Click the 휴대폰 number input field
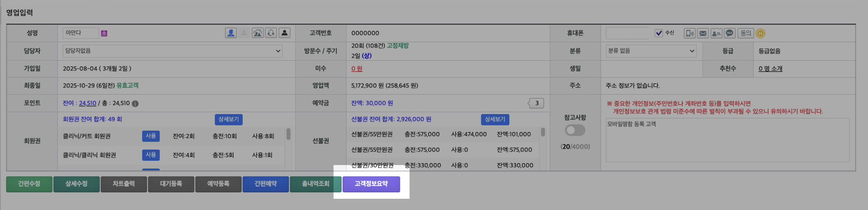The image size is (868, 210). (627, 33)
